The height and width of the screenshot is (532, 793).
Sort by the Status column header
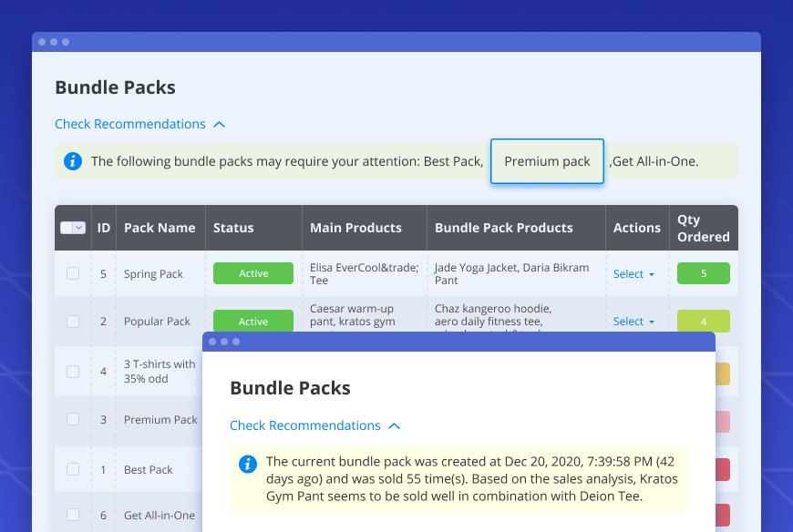click(233, 228)
